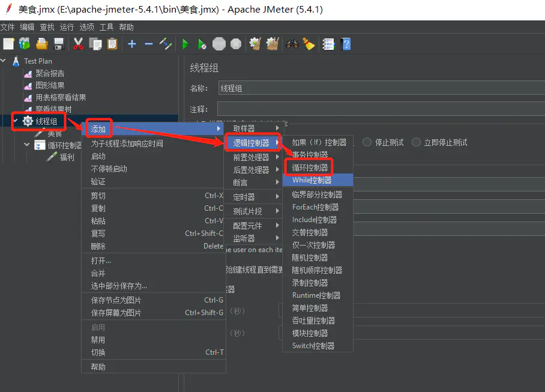The height and width of the screenshot is (392, 545).
Task: Click the Help question mark icon
Action: click(x=346, y=44)
